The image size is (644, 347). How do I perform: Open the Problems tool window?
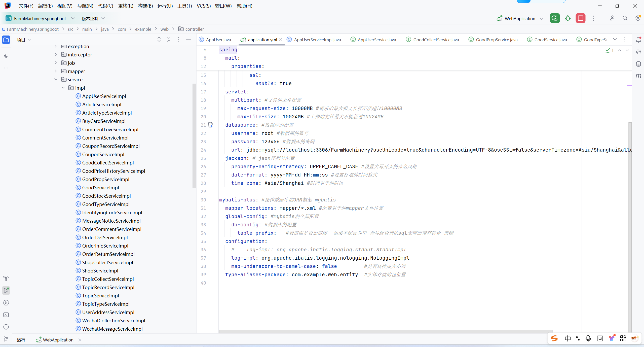(6, 327)
